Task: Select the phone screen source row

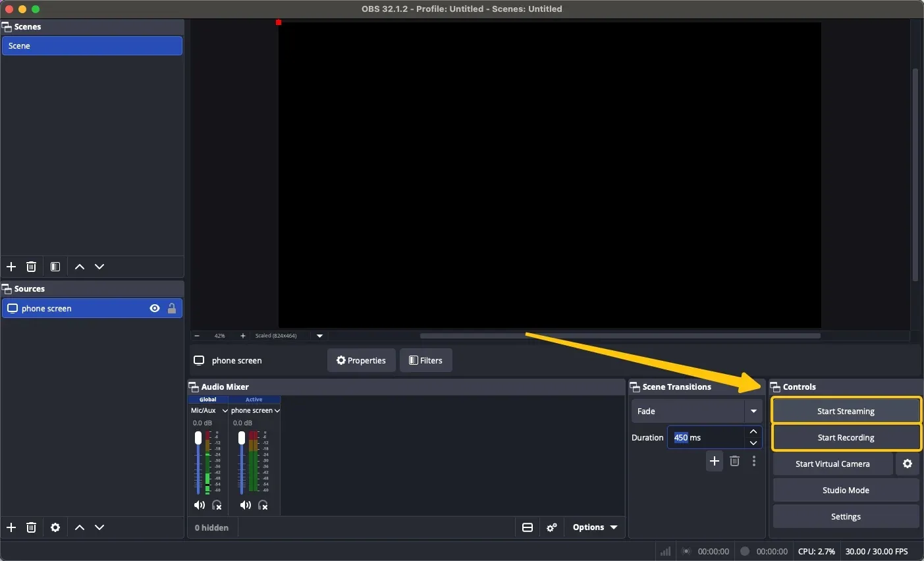Action: (x=92, y=308)
